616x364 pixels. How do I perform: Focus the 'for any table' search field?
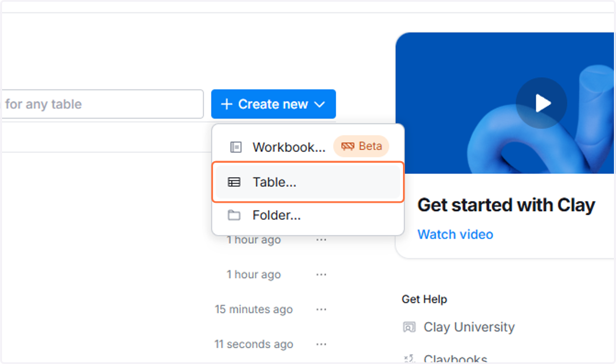pyautogui.click(x=102, y=104)
